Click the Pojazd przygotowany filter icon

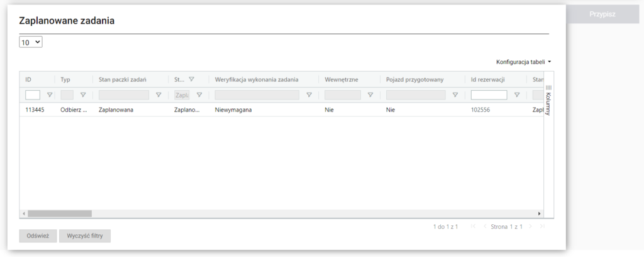pos(455,95)
